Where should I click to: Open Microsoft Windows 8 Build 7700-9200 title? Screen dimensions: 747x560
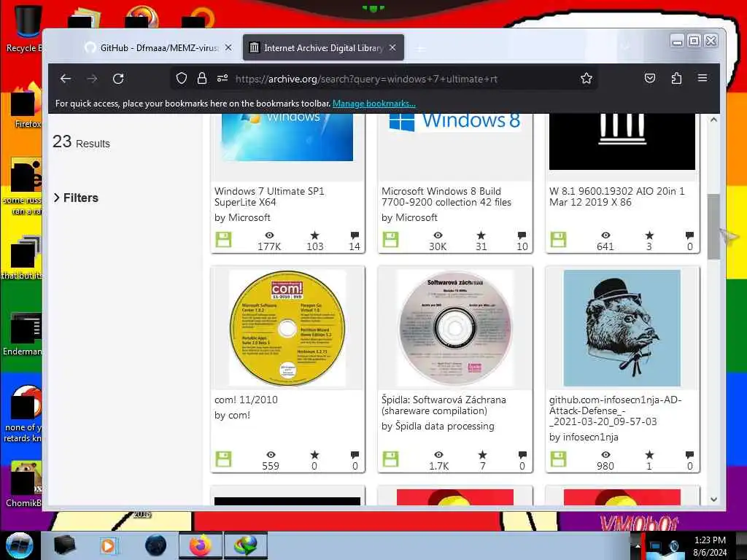point(446,197)
